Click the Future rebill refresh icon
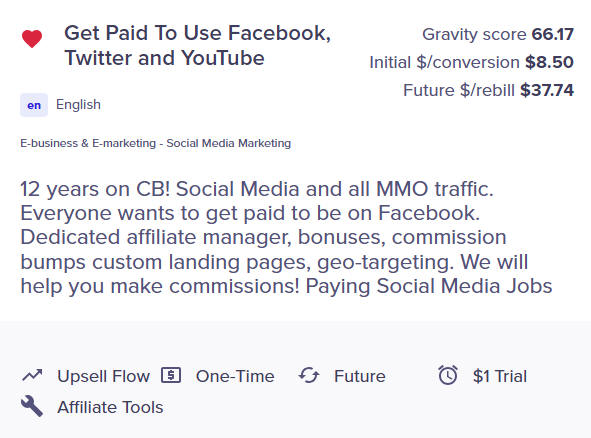 pyautogui.click(x=309, y=375)
